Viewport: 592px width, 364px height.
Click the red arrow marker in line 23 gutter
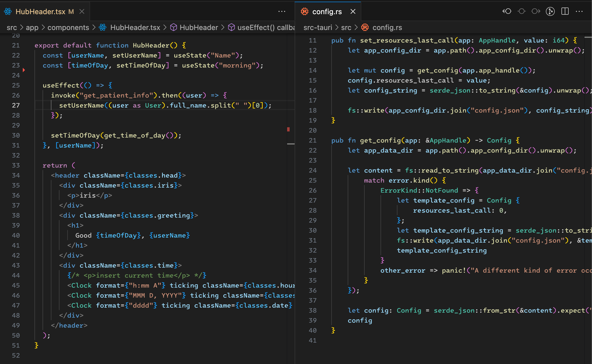(24, 70)
